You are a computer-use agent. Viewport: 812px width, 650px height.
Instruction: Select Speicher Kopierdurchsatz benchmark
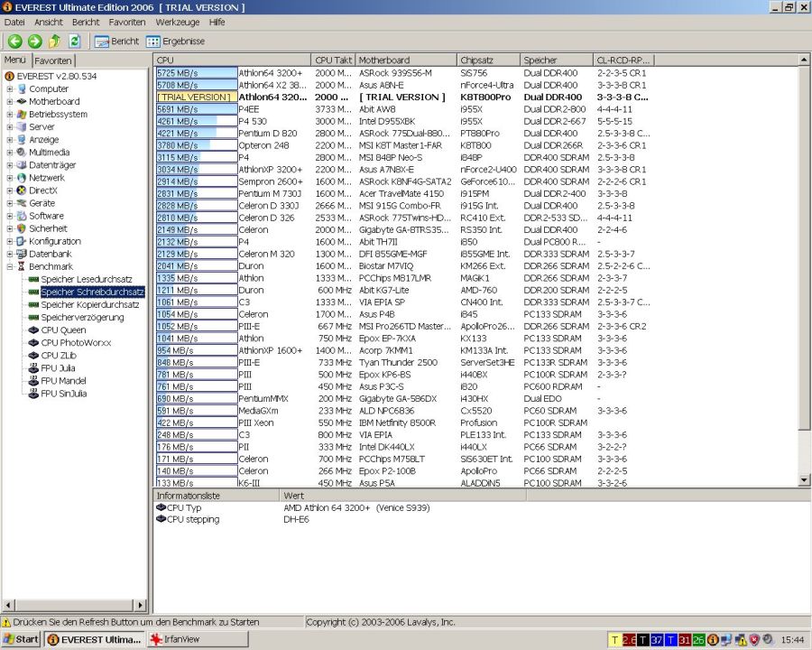point(89,305)
